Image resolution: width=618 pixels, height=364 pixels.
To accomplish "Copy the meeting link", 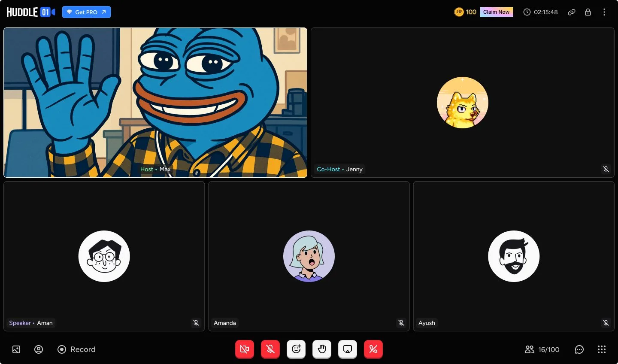I will click(572, 12).
